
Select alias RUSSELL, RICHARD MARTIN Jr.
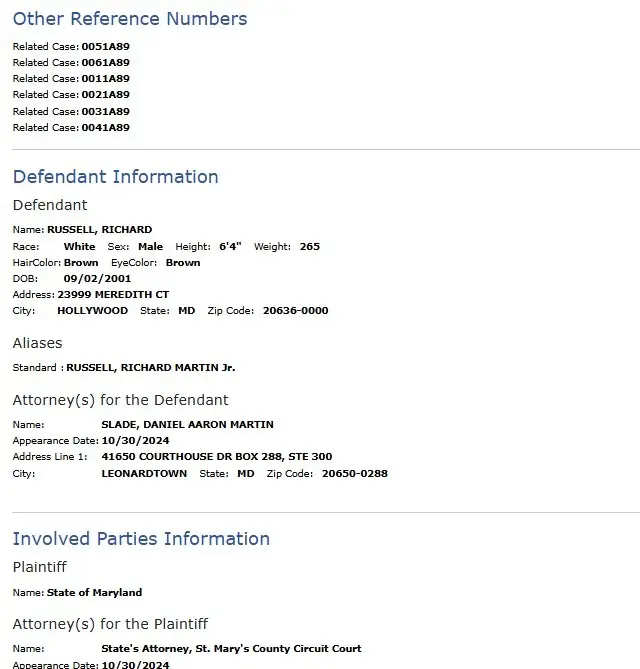tap(151, 368)
